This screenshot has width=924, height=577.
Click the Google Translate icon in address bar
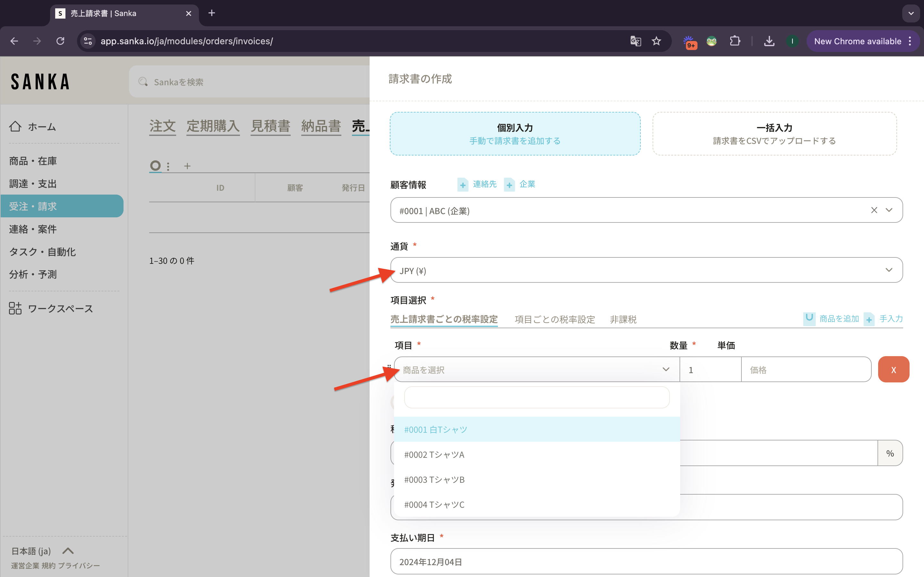635,41
